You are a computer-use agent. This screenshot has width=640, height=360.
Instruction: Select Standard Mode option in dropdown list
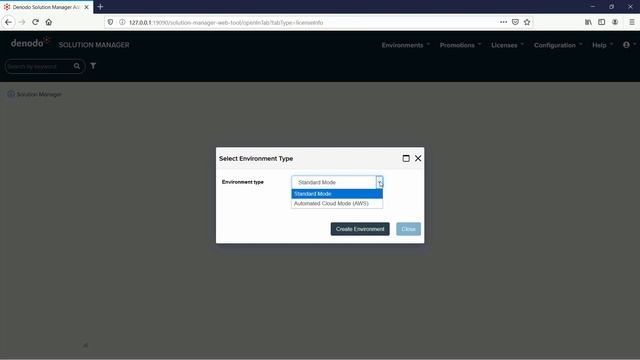[337, 194]
